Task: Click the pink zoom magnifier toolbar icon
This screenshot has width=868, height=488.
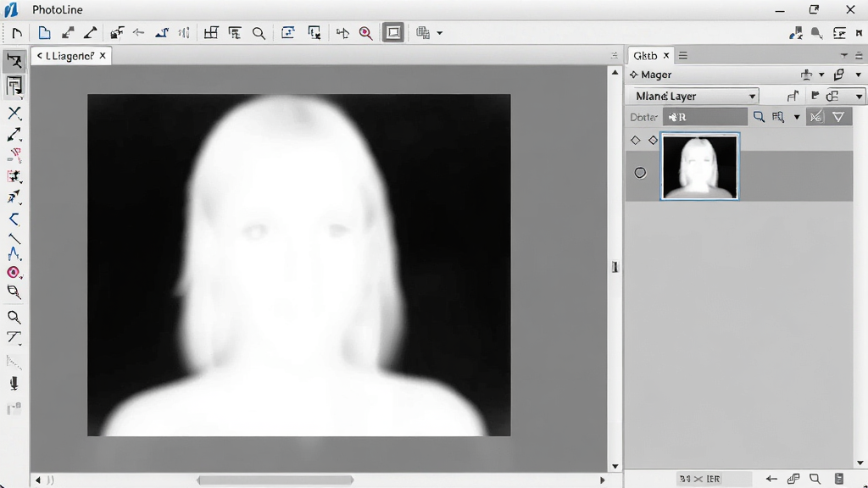Action: point(366,33)
